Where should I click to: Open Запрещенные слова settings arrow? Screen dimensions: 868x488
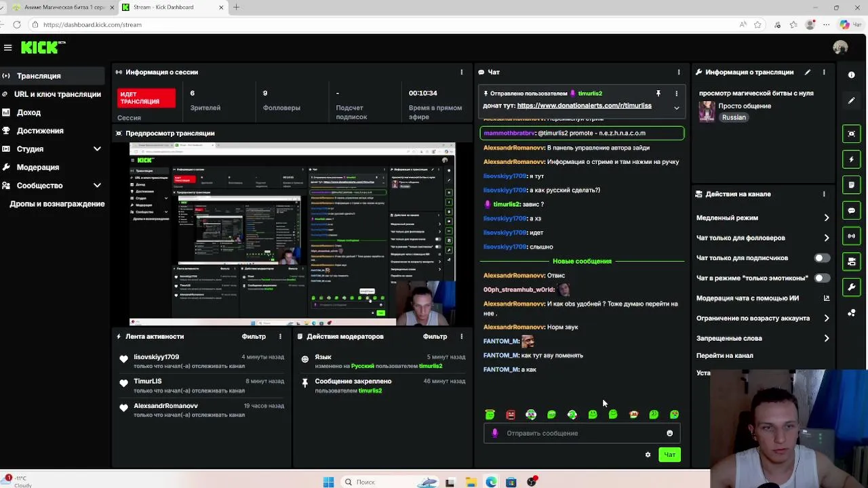(826, 338)
